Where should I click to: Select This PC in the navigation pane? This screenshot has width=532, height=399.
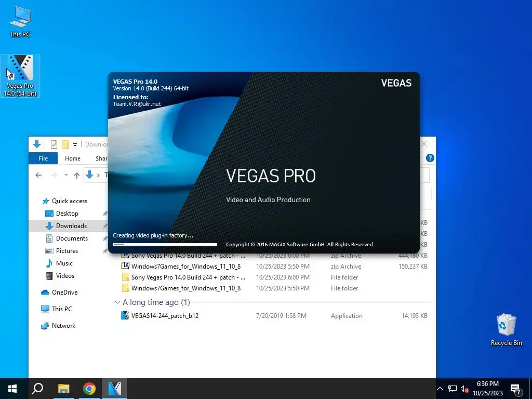tap(56, 309)
